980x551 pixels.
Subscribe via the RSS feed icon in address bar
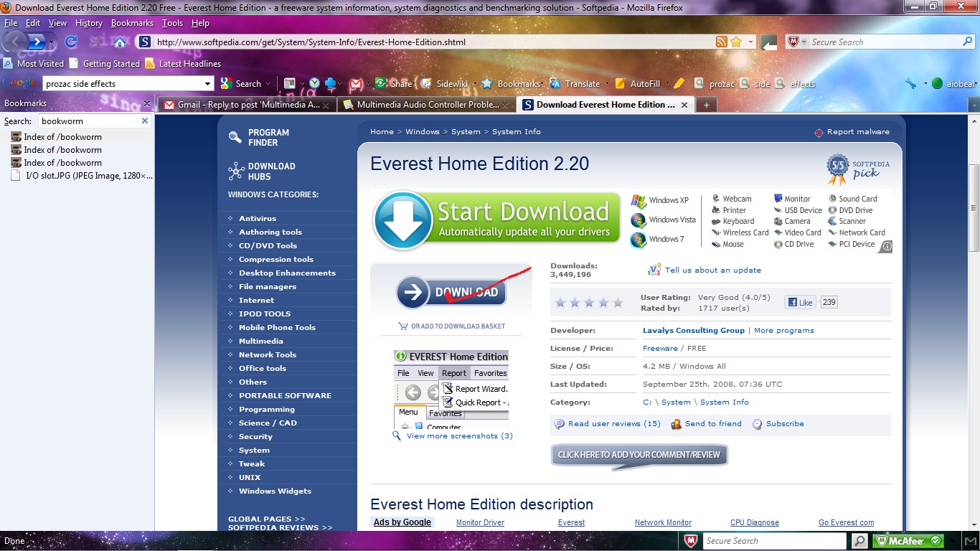(x=722, y=42)
